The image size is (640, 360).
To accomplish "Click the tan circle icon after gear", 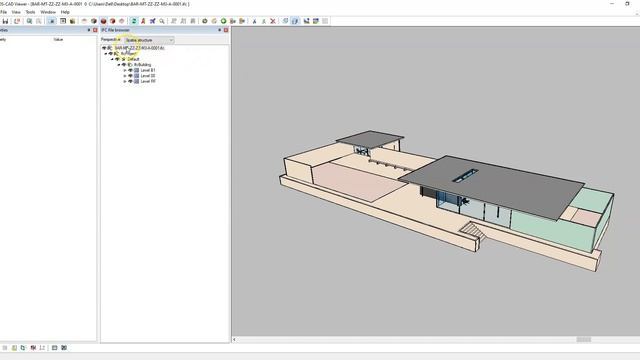I will pos(214,21).
